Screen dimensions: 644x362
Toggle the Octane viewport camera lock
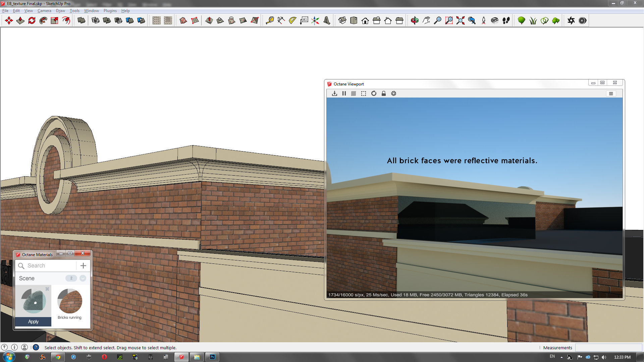point(384,94)
